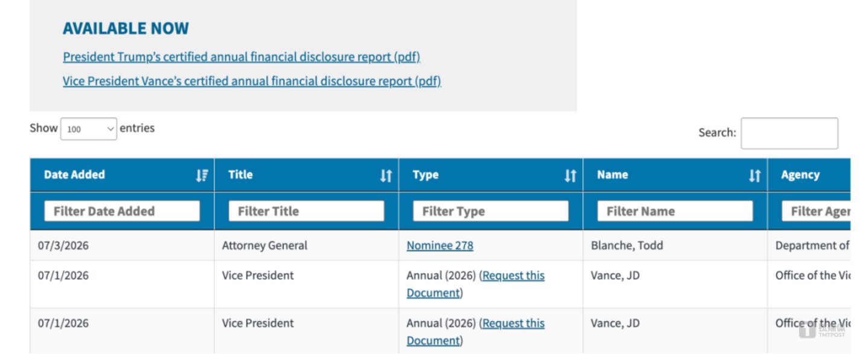868x354 pixels.
Task: Open President Trump's financial disclosure report
Action: click(x=241, y=57)
